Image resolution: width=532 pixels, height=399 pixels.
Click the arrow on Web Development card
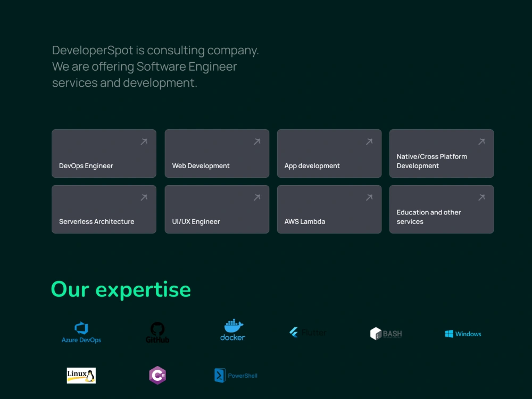click(x=257, y=142)
